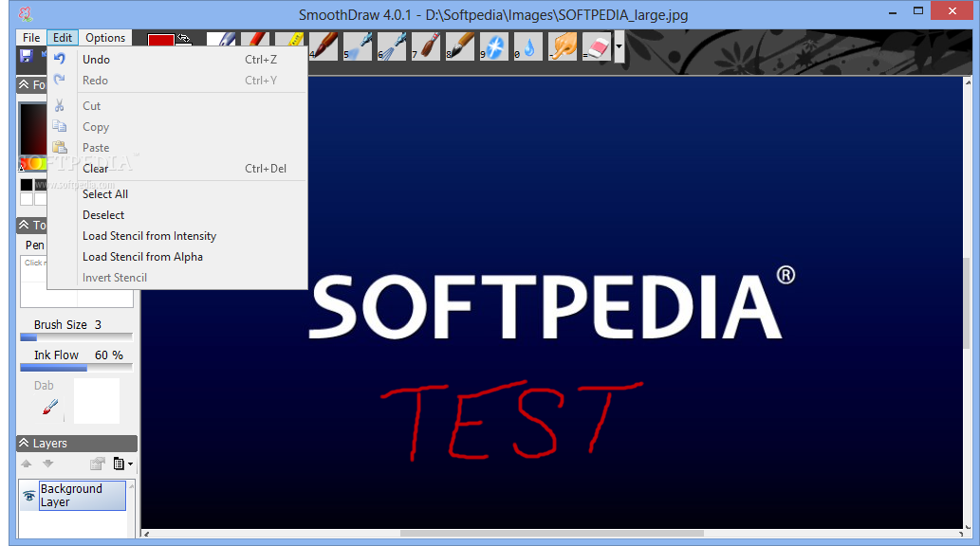The height and width of the screenshot is (546, 980).
Task: Open the File menu
Action: pyautogui.click(x=31, y=38)
